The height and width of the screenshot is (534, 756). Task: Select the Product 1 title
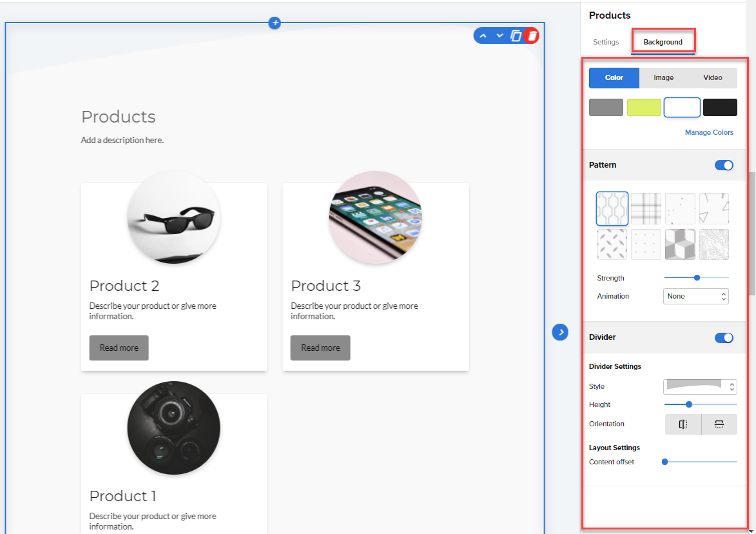click(122, 496)
